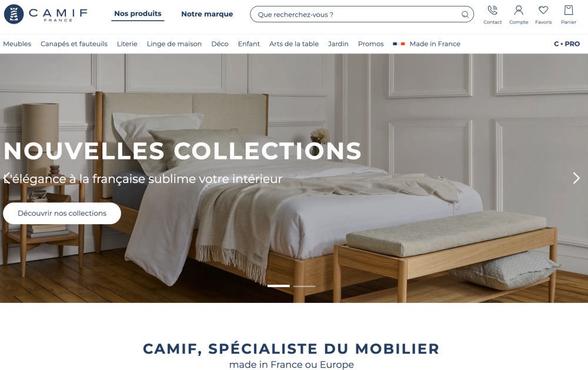Open the Promos category
This screenshot has width=588, height=370.
[x=370, y=44]
